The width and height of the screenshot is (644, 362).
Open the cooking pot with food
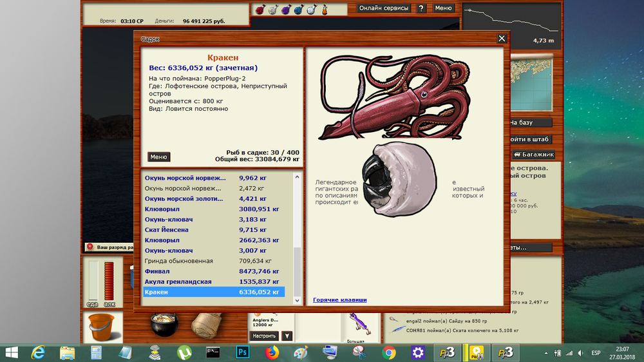coord(164,325)
